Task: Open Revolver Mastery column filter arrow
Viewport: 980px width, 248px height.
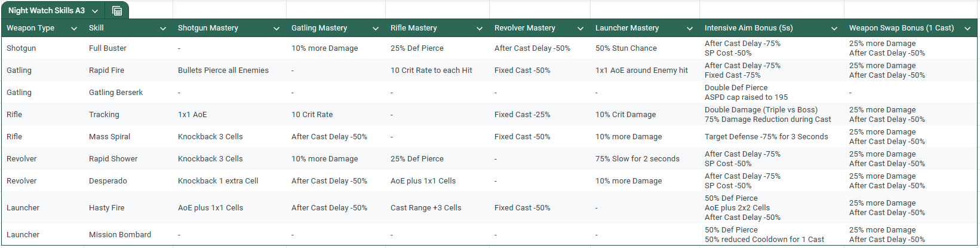Action: coord(580,28)
